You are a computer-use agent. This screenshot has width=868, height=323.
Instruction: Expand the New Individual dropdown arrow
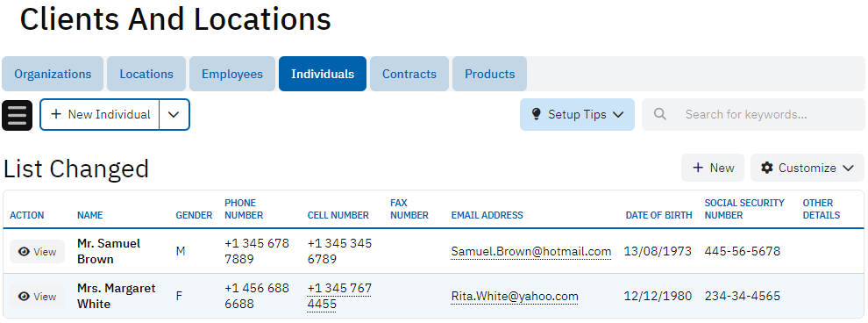(x=174, y=115)
